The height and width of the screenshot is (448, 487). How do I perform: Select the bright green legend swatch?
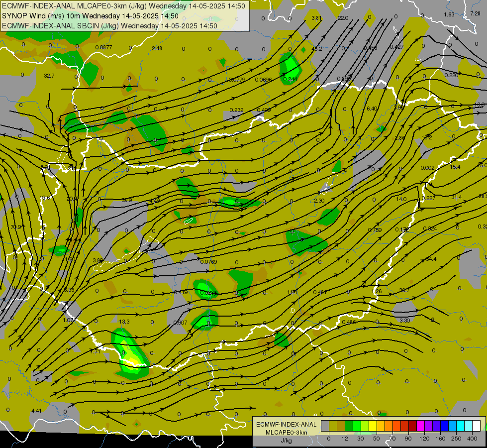[x=357, y=426]
